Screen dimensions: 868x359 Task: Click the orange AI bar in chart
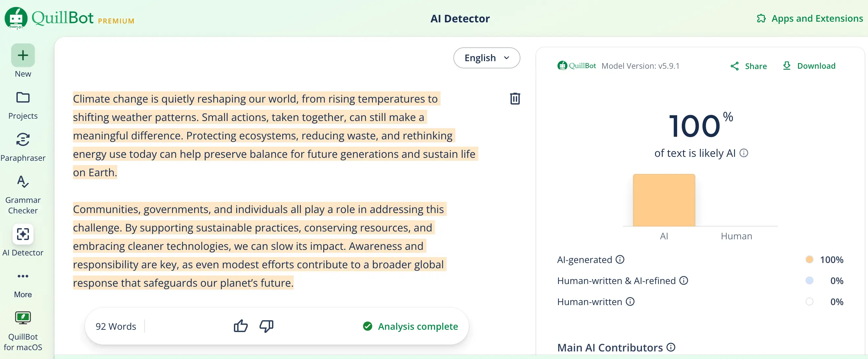(x=663, y=200)
